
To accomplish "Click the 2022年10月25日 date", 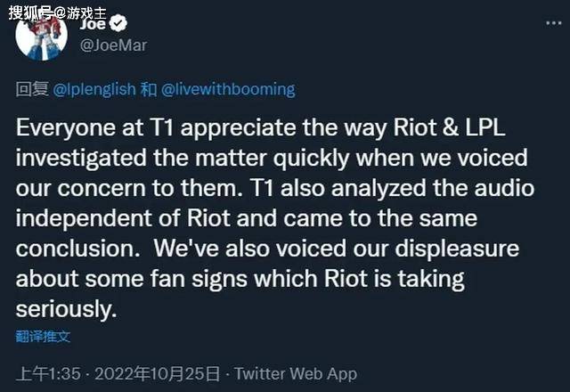I will pos(158,374).
